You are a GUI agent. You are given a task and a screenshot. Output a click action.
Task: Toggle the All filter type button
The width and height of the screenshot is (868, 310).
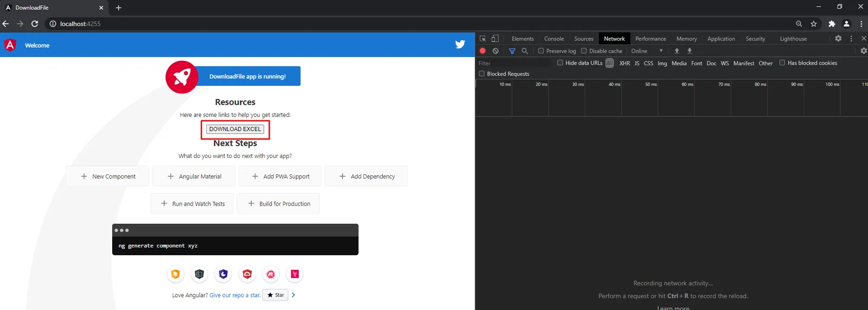pyautogui.click(x=610, y=63)
